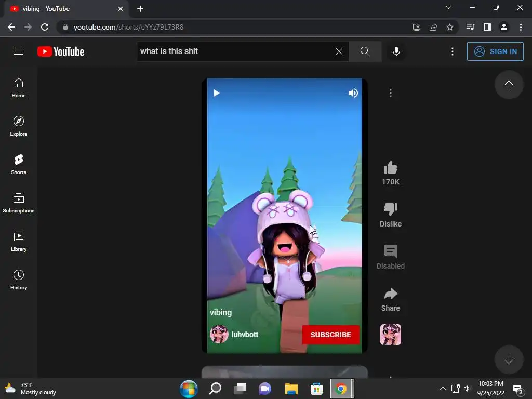Open the short's more options menu
The width and height of the screenshot is (532, 399).
[x=391, y=93]
